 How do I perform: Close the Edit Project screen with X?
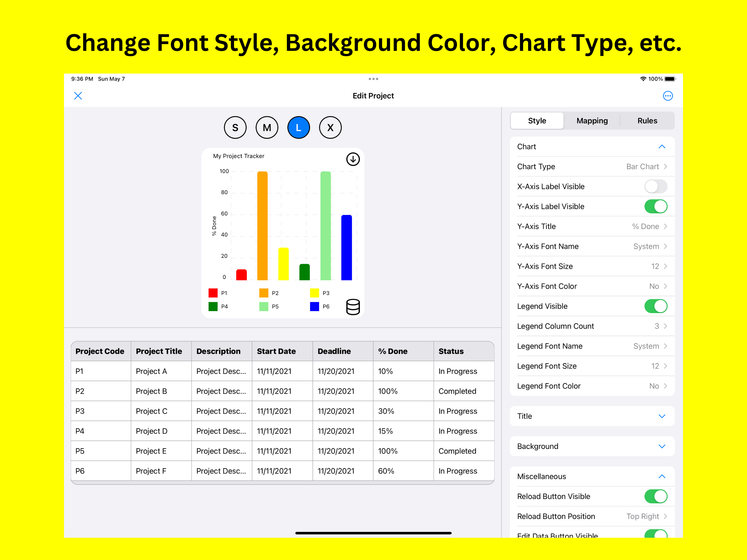click(78, 96)
